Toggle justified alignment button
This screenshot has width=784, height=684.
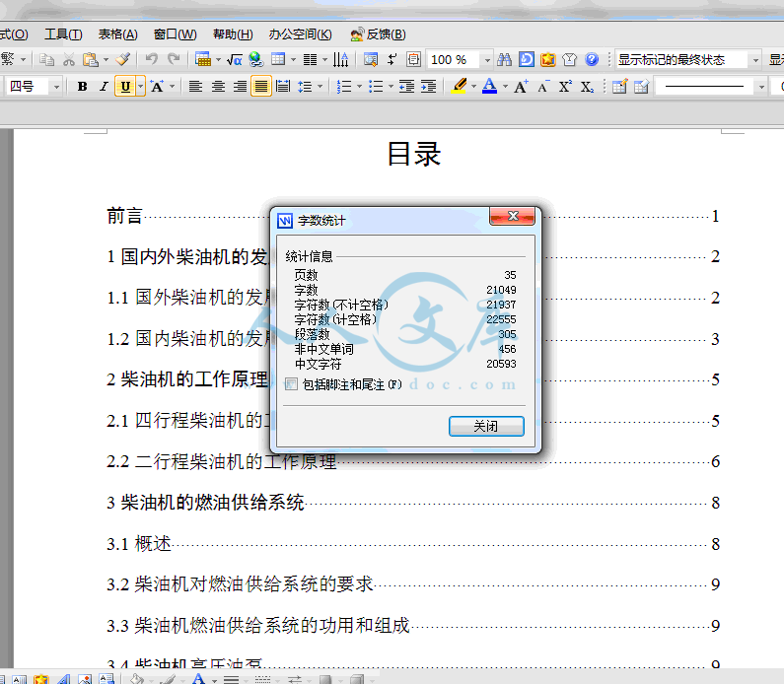pyautogui.click(x=261, y=87)
